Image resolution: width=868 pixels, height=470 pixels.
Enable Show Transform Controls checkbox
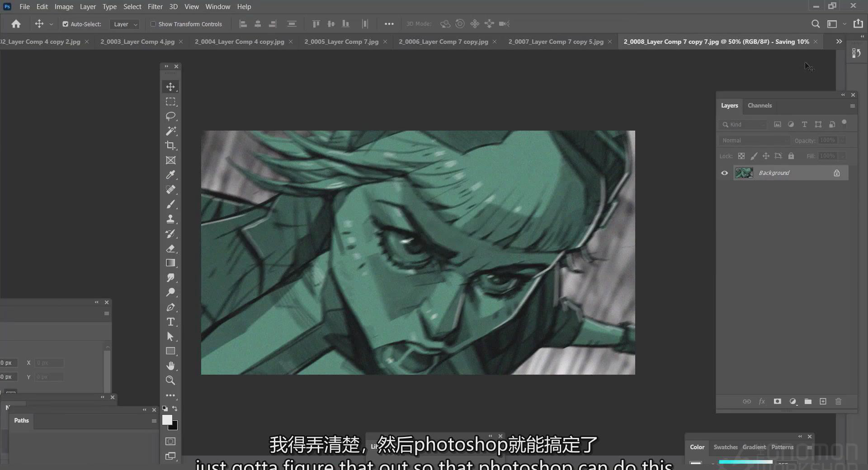point(153,24)
